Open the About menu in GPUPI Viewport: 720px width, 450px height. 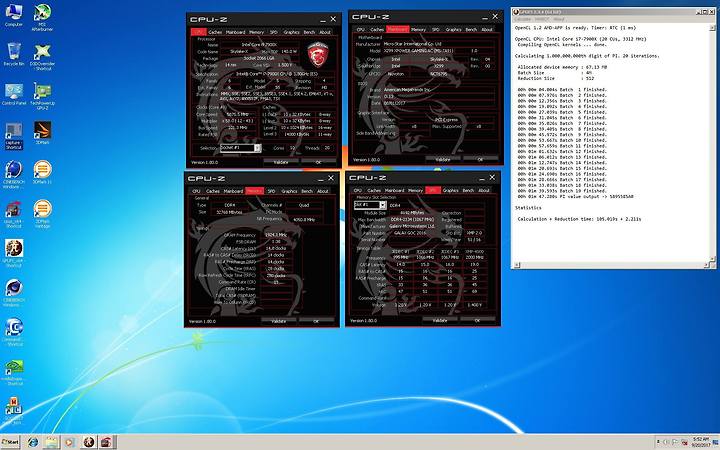click(x=559, y=19)
